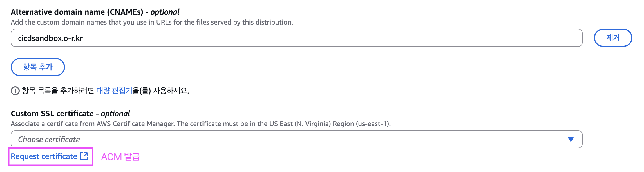Click the Custom SSL certificate heading
Viewport: 644px width, 172px height.
52,114
